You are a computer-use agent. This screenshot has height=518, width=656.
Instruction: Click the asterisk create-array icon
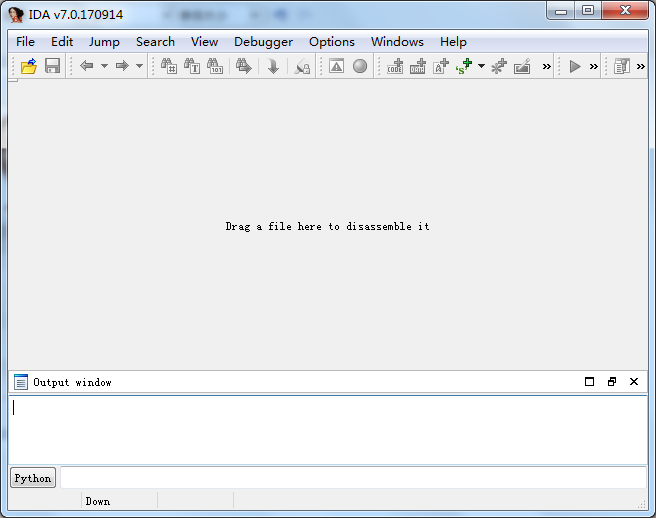tap(499, 66)
